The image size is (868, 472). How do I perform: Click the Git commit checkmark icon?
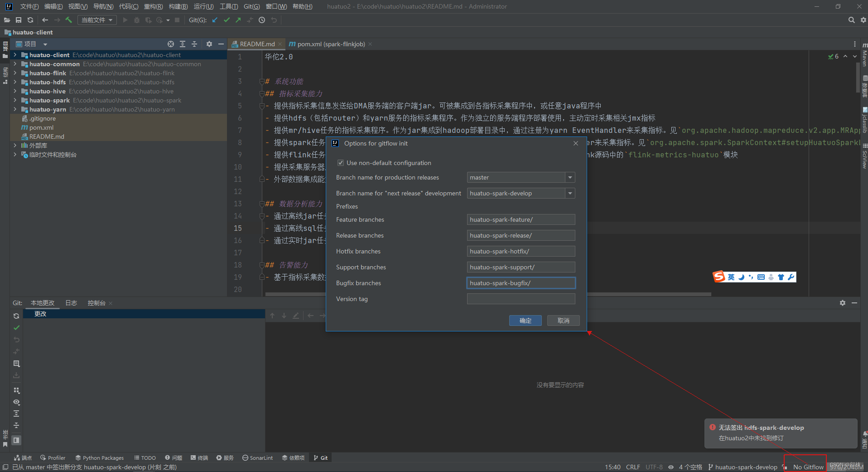tap(227, 20)
